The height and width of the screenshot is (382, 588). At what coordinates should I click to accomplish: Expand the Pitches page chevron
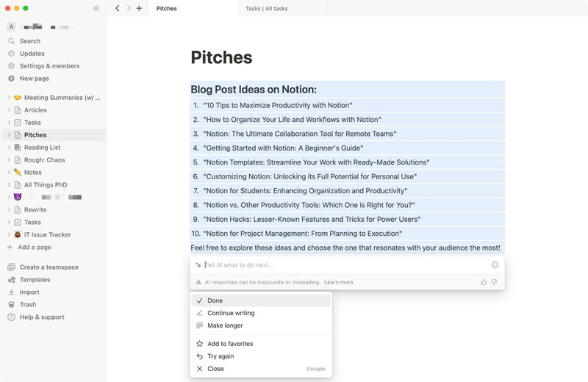click(x=9, y=135)
